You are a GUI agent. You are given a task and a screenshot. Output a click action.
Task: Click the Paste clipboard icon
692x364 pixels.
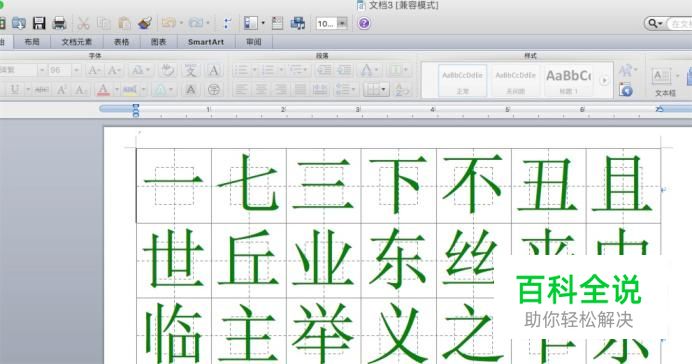click(124, 23)
